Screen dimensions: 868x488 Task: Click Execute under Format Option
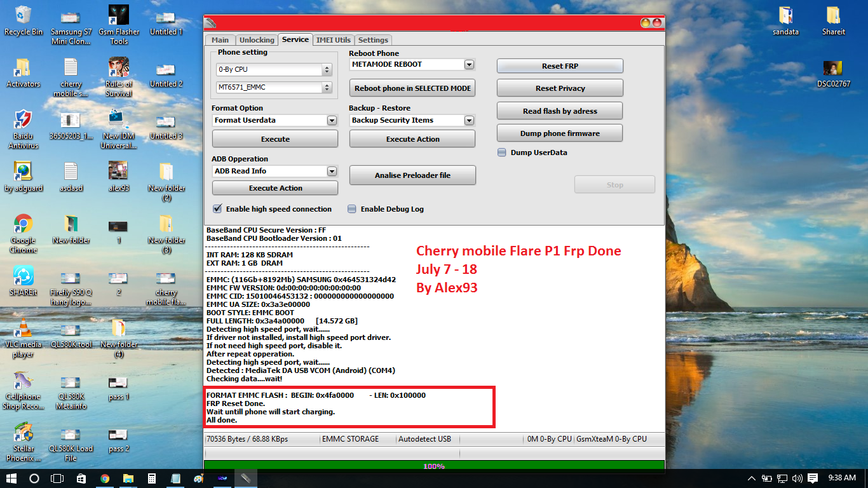click(x=275, y=139)
